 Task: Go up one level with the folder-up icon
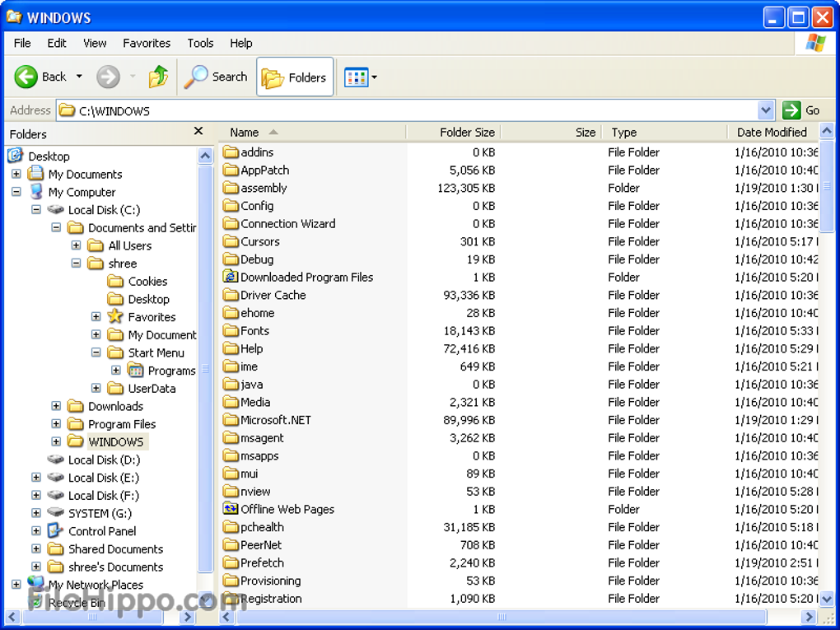click(x=158, y=77)
